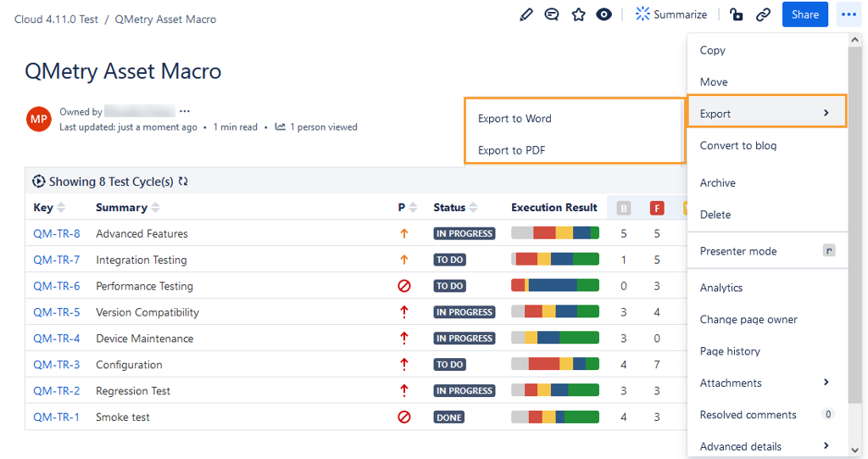The image size is (868, 459).
Task: Click the blue Share button
Action: (805, 14)
